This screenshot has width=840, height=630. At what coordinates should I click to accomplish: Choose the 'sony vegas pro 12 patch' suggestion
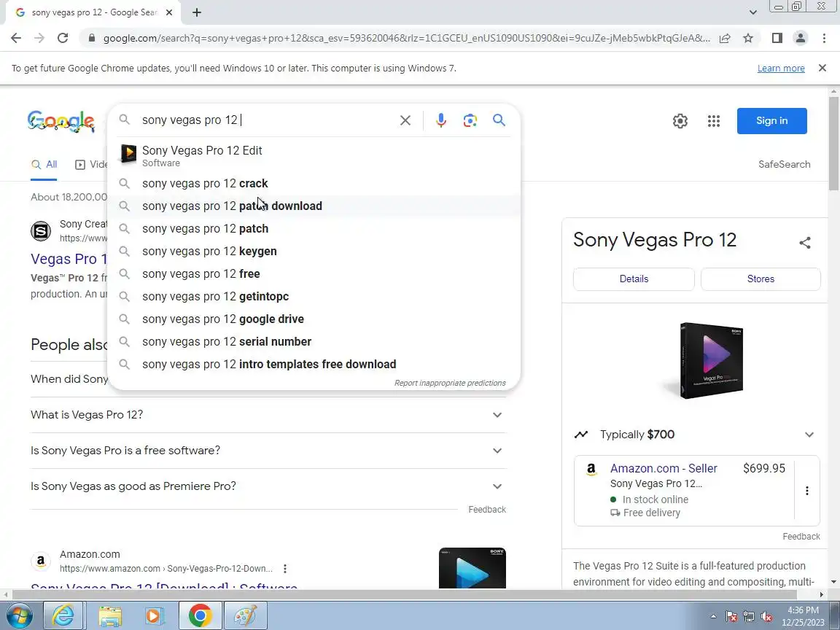(x=314, y=229)
